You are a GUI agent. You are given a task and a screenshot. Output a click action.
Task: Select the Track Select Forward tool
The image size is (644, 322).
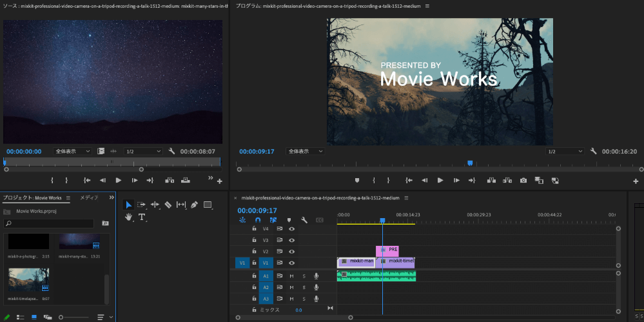[x=142, y=205]
